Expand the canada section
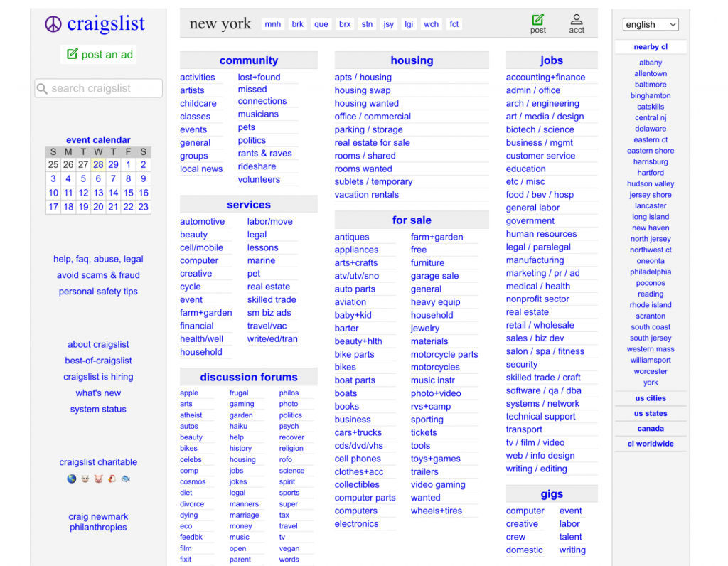This screenshot has height=566, width=728. pyautogui.click(x=650, y=428)
